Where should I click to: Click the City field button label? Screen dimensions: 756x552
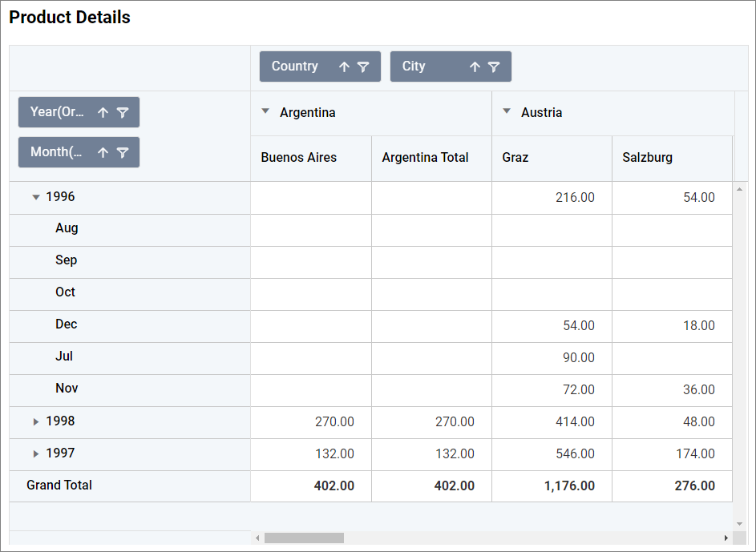[x=414, y=66]
